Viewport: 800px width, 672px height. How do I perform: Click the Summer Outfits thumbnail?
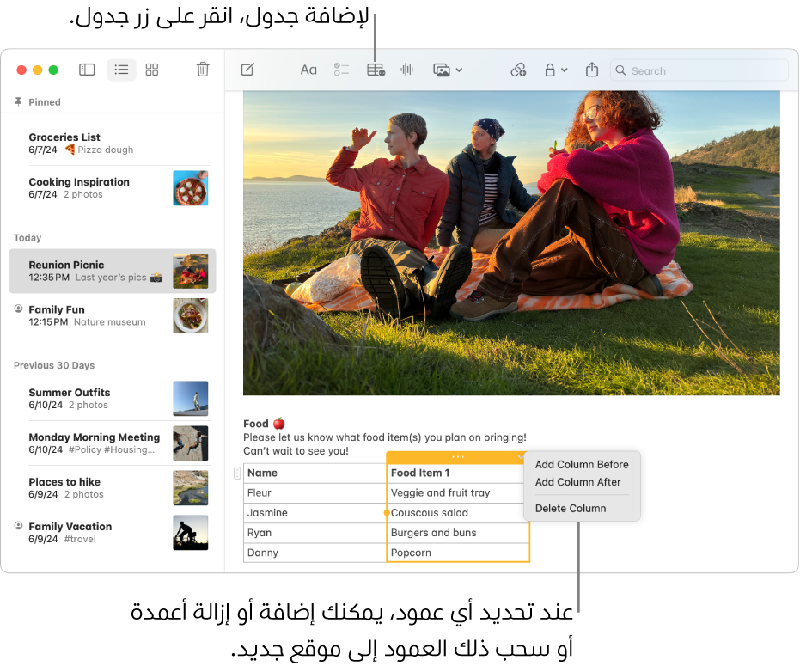click(x=190, y=399)
